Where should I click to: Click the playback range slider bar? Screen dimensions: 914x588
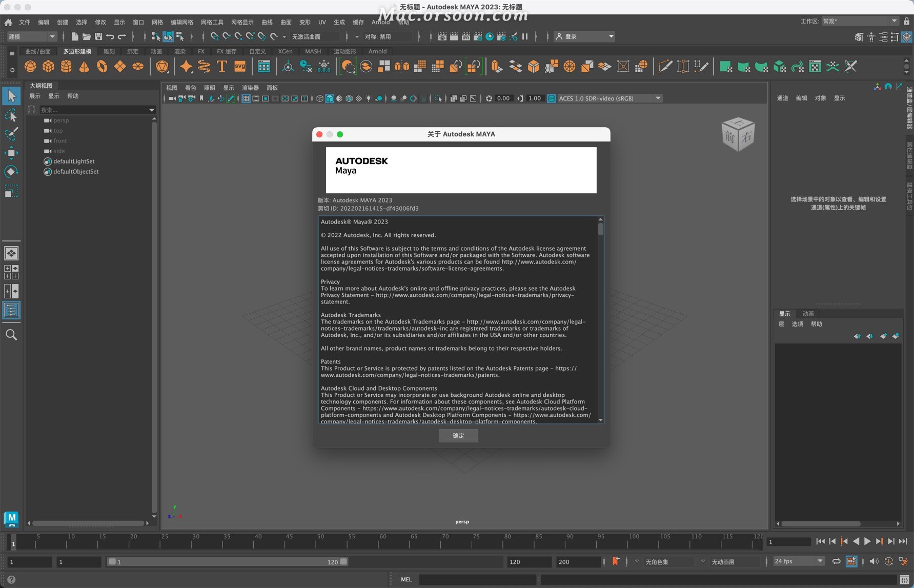point(228,562)
